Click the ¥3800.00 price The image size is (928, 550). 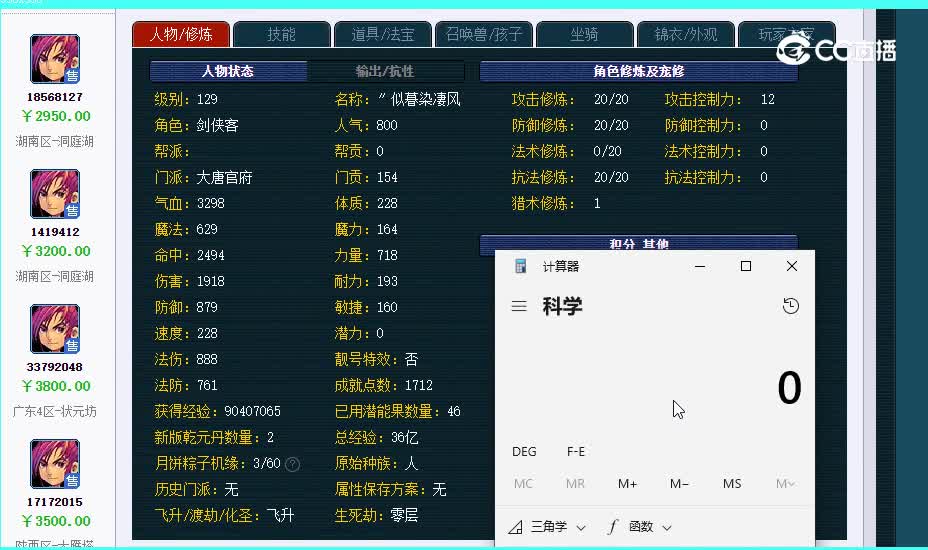(x=56, y=386)
